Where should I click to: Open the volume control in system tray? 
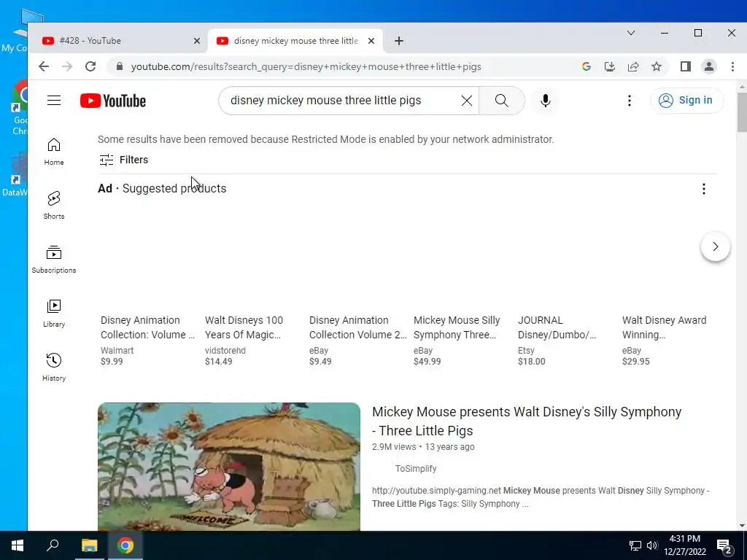tap(652, 545)
